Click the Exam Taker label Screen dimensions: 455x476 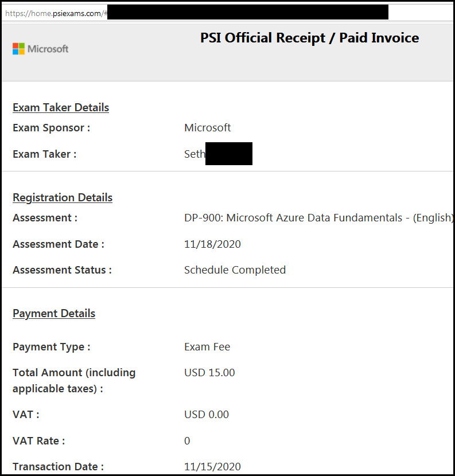pos(44,154)
